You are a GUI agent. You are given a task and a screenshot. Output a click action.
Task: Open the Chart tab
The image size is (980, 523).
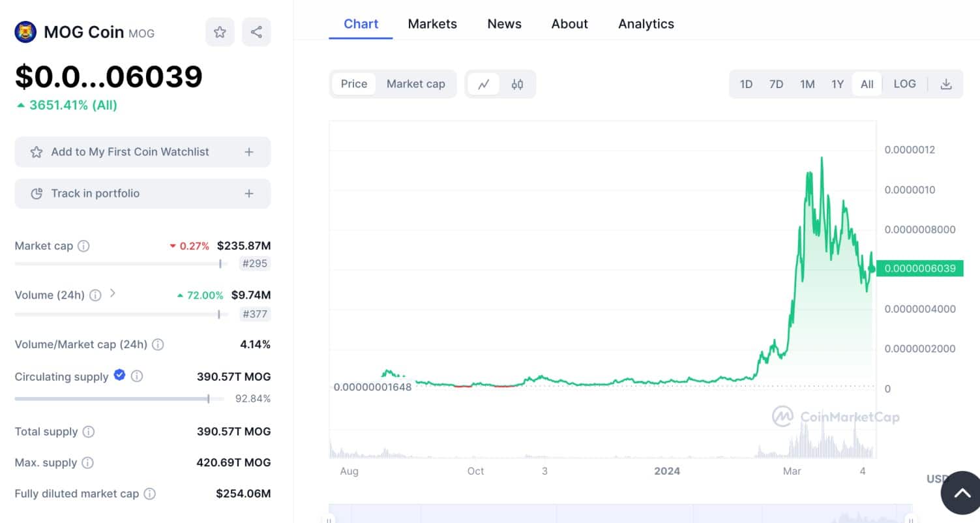pos(361,24)
